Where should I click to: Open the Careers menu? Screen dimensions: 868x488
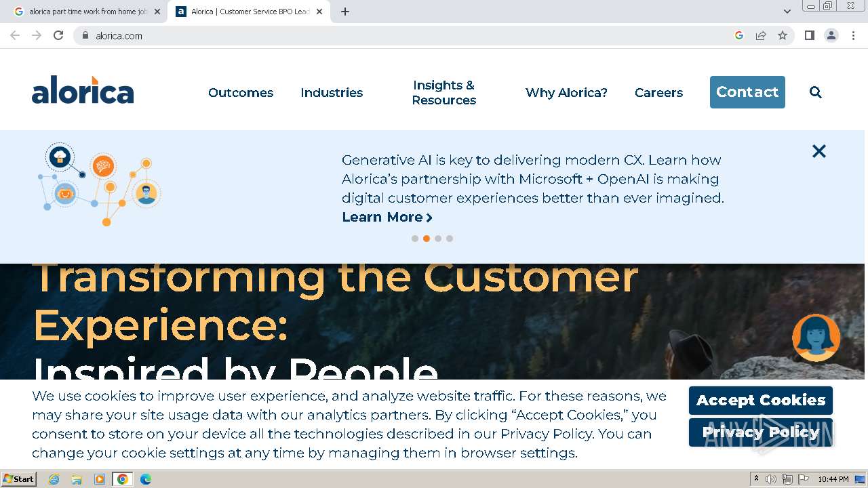[658, 93]
